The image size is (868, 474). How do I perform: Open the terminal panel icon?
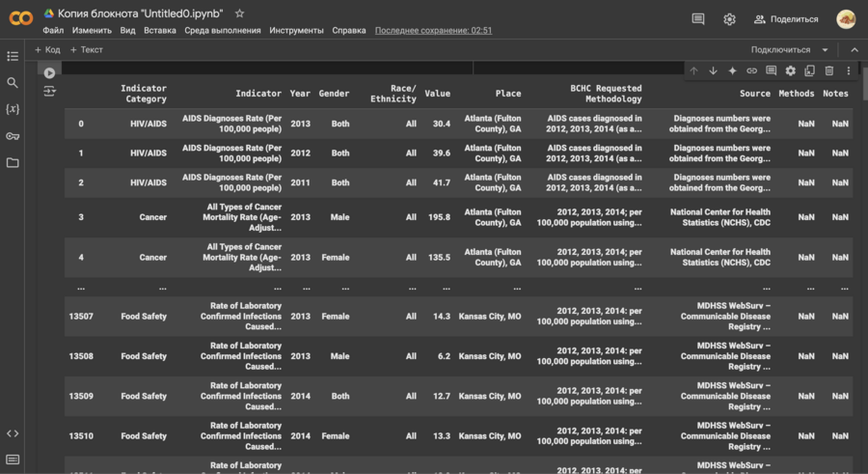[13, 460]
